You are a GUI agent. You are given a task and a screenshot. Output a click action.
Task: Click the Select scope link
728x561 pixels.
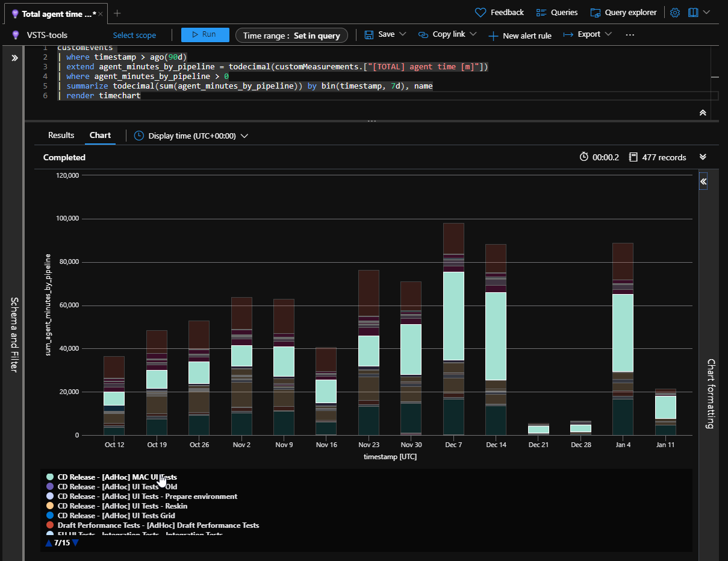point(134,36)
